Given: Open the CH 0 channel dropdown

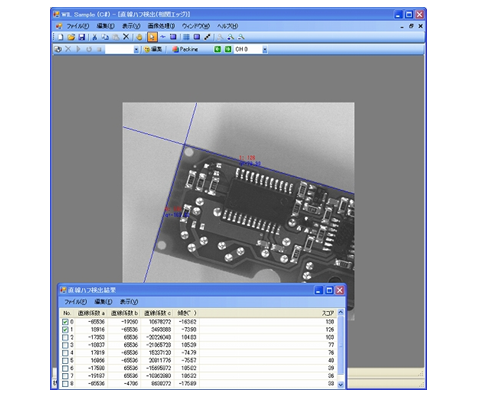Looking at the screenshot, I should [x=265, y=50].
